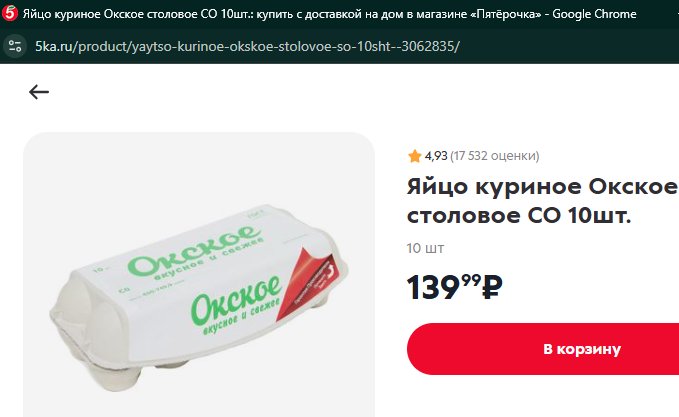
Task: Click the orange star rating icon
Action: (414, 156)
